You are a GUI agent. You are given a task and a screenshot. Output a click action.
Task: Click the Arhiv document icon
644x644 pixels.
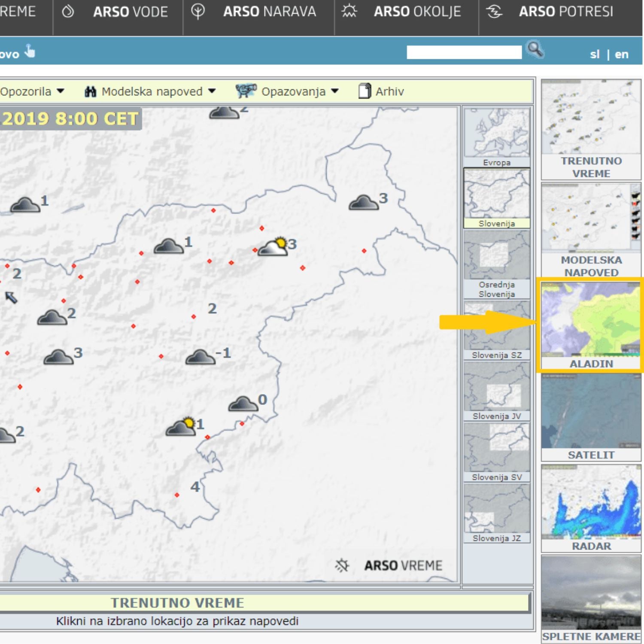[x=365, y=91]
